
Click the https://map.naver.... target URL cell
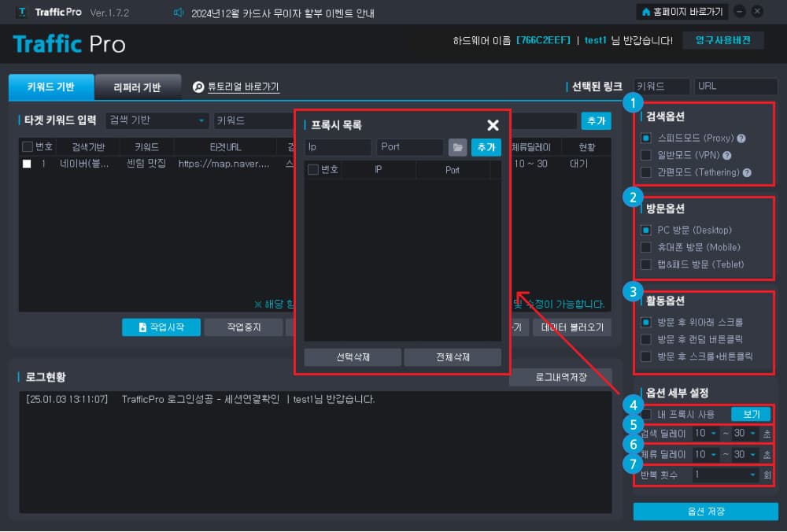coord(224,164)
